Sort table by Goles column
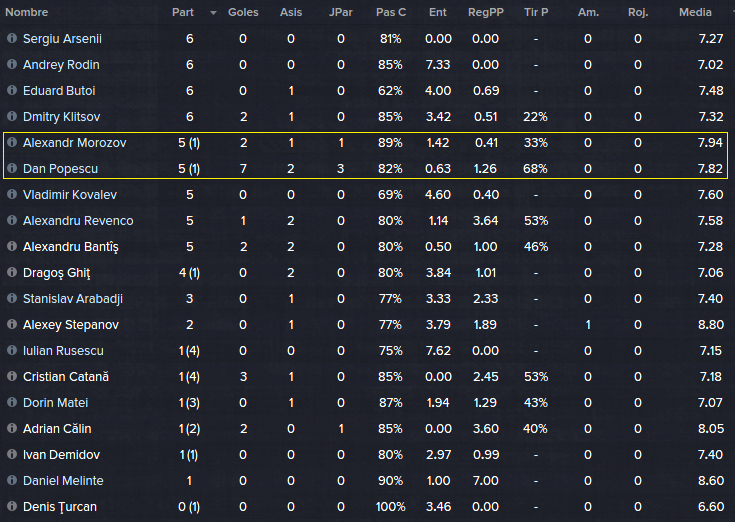Image resolution: width=735 pixels, height=522 pixels. point(243,13)
